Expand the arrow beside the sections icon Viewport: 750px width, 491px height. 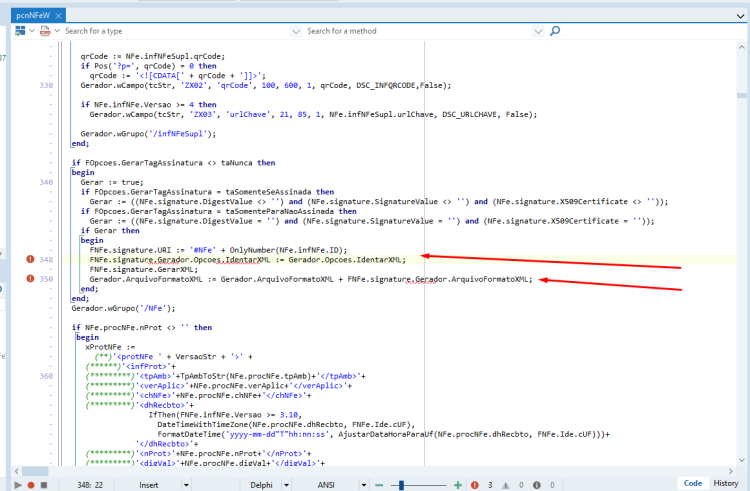[32, 31]
